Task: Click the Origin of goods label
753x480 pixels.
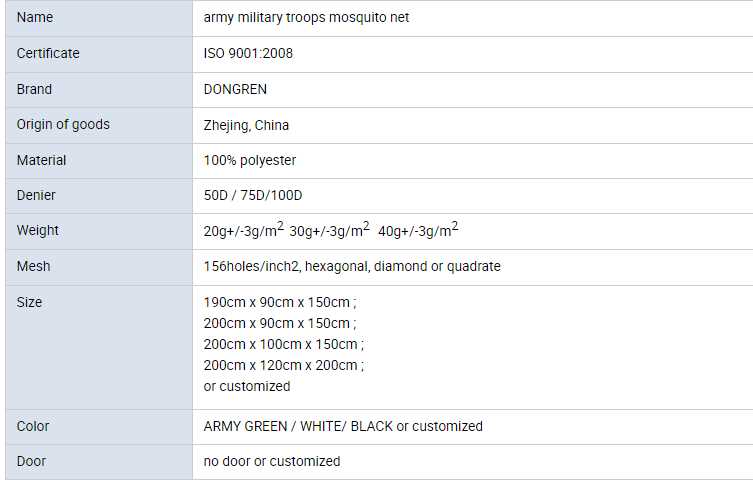Action: 63,125
